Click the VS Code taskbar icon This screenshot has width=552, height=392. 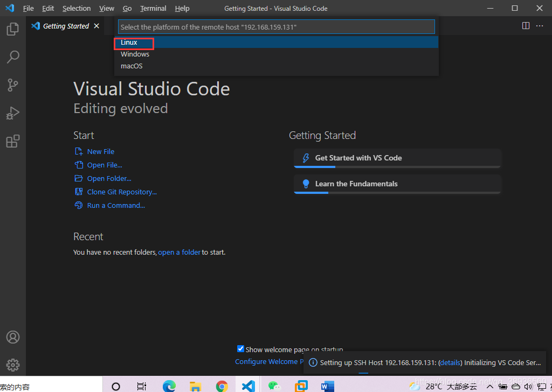coord(248,387)
